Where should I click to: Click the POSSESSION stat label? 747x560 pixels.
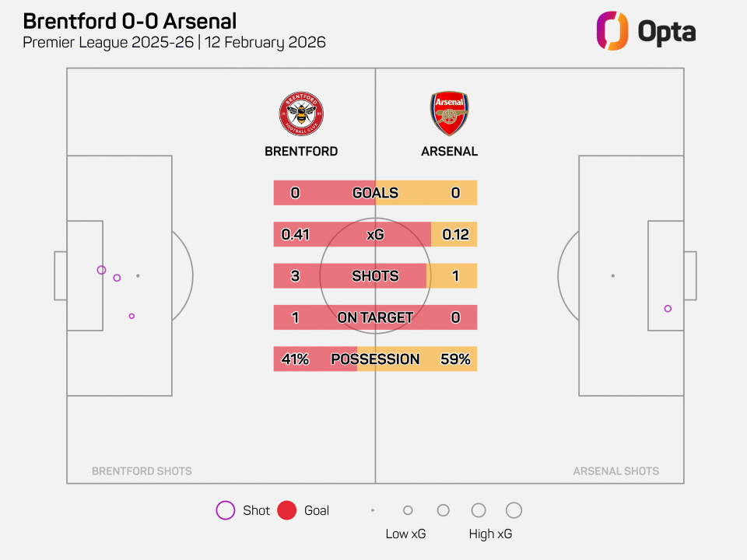(375, 359)
